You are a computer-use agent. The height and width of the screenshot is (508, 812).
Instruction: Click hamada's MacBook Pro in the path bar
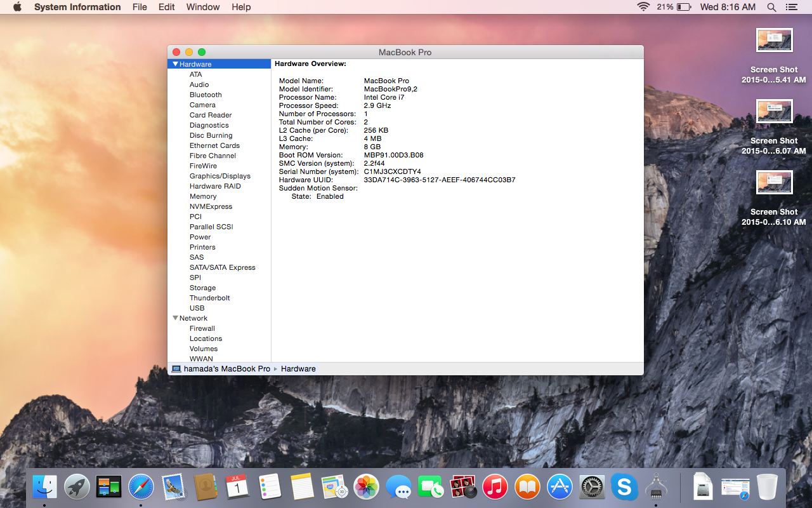pos(221,368)
